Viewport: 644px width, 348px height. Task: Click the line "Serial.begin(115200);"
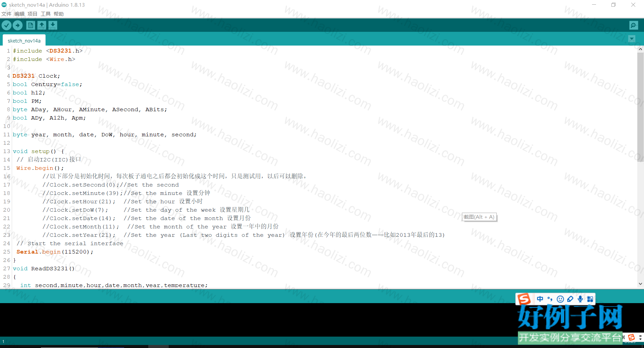pos(55,252)
